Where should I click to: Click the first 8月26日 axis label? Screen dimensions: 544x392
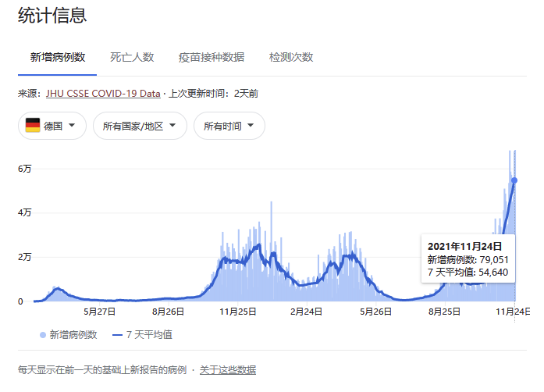(168, 312)
